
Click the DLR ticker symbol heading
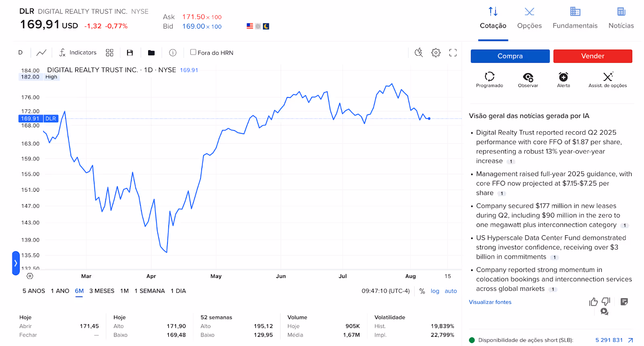pyautogui.click(x=27, y=11)
